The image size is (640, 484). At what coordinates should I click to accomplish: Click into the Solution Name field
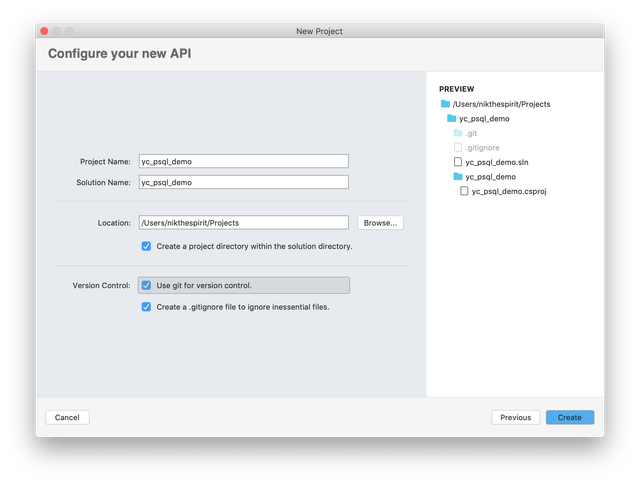243,182
